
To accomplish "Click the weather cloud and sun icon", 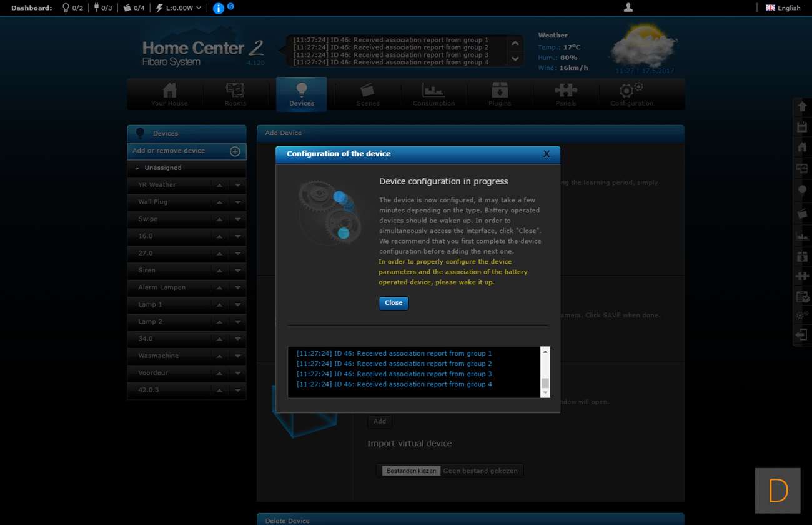I will point(643,46).
